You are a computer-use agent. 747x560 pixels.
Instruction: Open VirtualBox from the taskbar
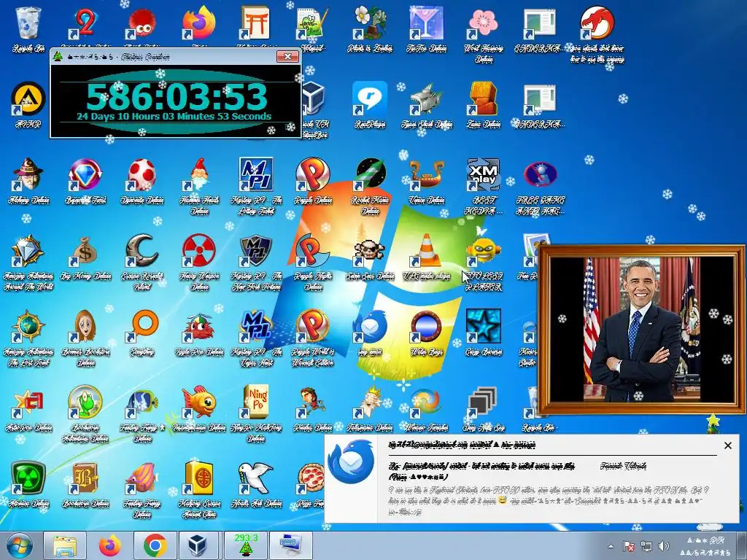tap(199, 546)
